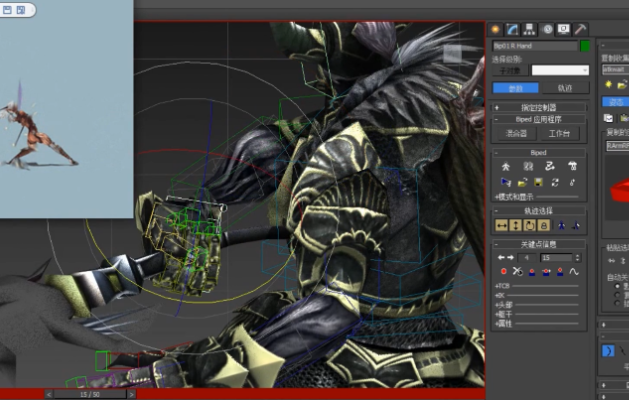Collapse the Biped rollout header
The image size is (629, 400).
[539, 153]
